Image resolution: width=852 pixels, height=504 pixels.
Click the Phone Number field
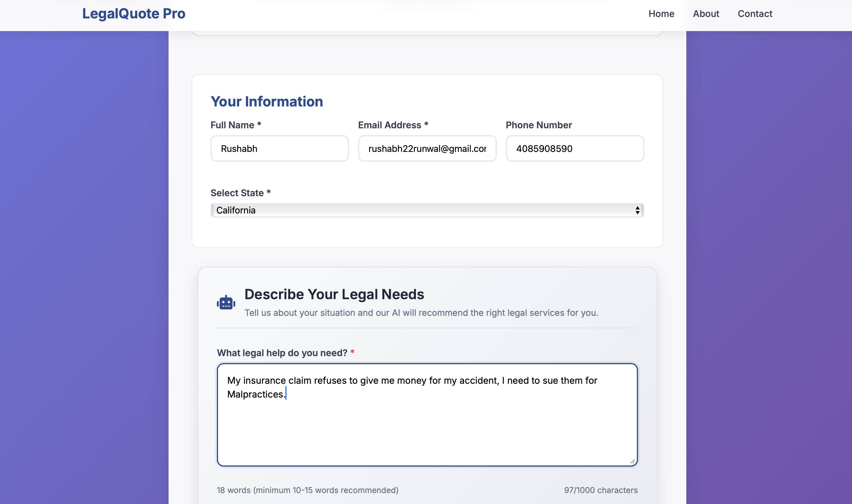point(574,148)
